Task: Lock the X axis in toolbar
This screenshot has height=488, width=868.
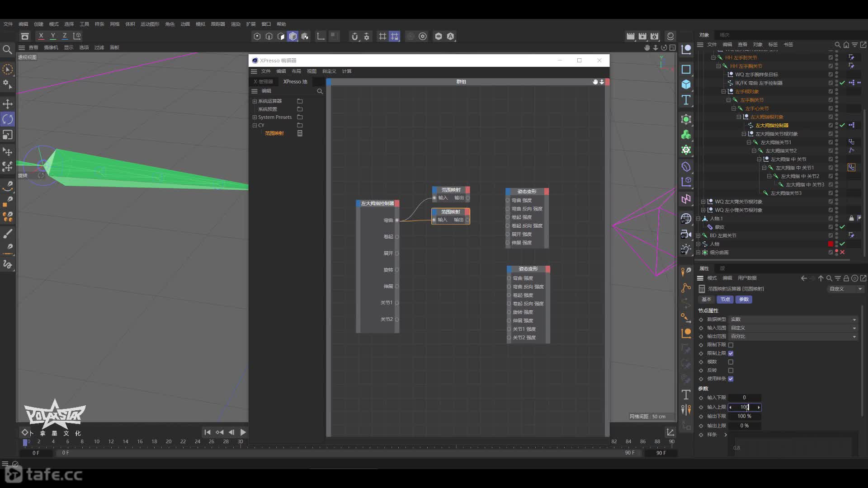Action: (41, 36)
